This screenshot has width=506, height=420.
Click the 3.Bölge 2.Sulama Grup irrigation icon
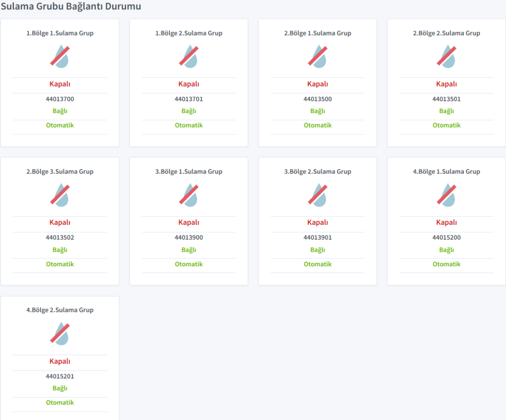(318, 195)
